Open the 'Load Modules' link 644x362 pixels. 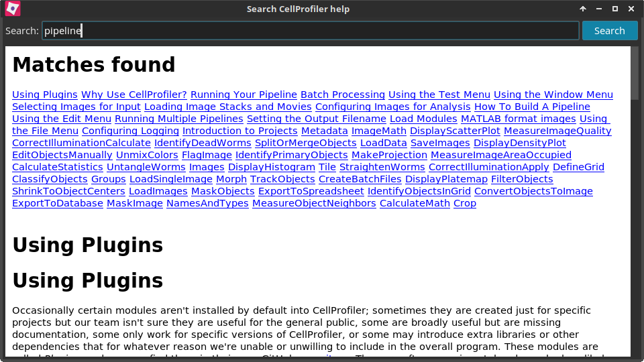[x=423, y=119]
